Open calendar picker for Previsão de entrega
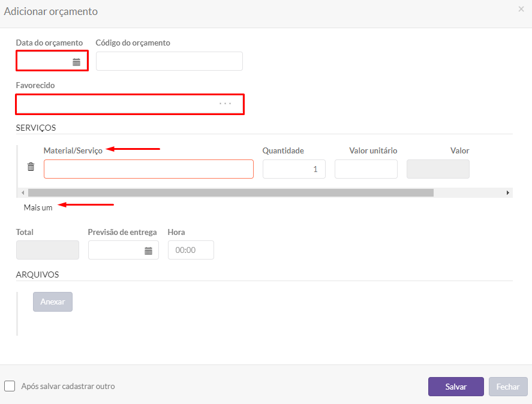Screen dimensions: 532x404 click(x=148, y=251)
